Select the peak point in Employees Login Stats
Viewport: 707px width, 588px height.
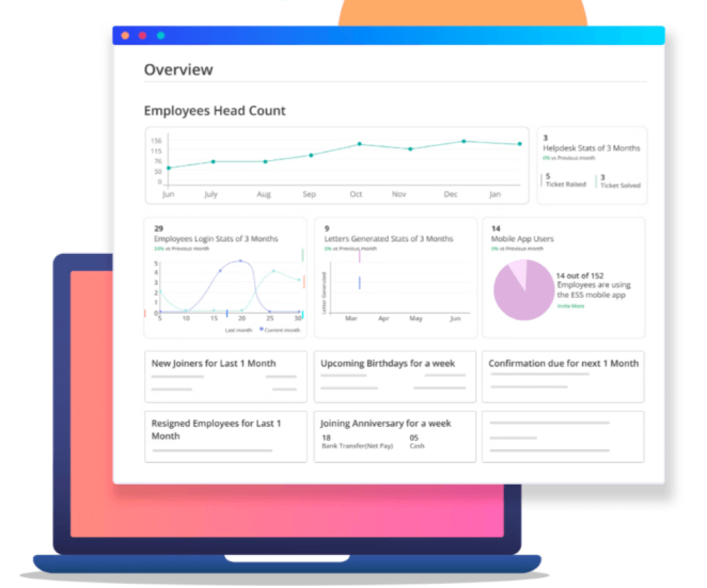240,260
